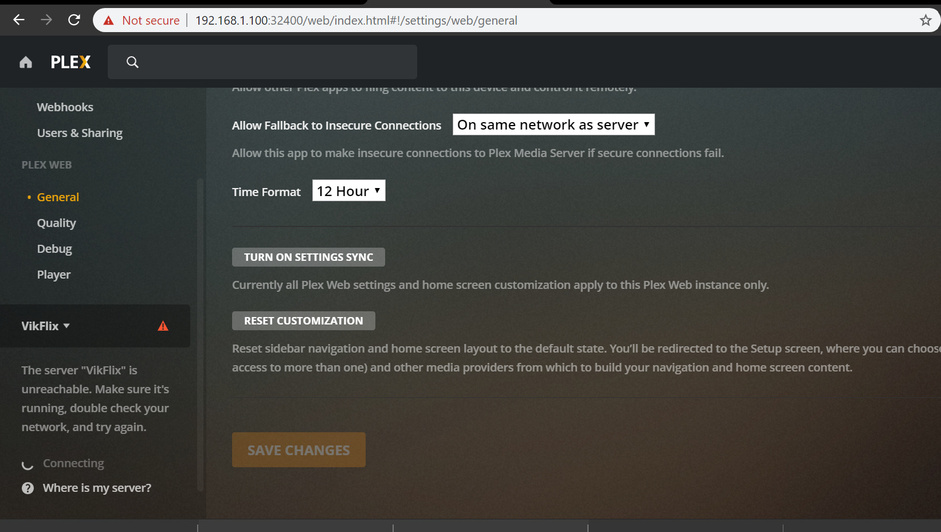Viewport: 941px width, 532px height.
Task: Click the red warning triangle beside VikFlix
Action: tap(163, 326)
